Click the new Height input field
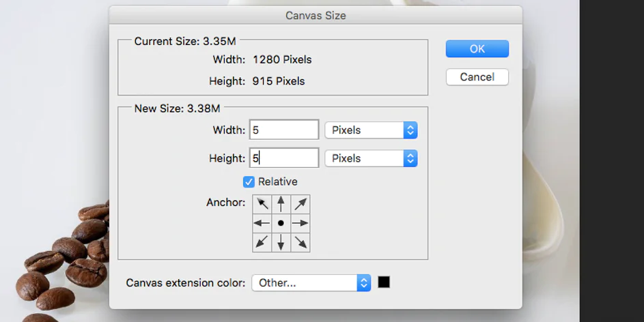This screenshot has height=322, width=644. [x=285, y=158]
